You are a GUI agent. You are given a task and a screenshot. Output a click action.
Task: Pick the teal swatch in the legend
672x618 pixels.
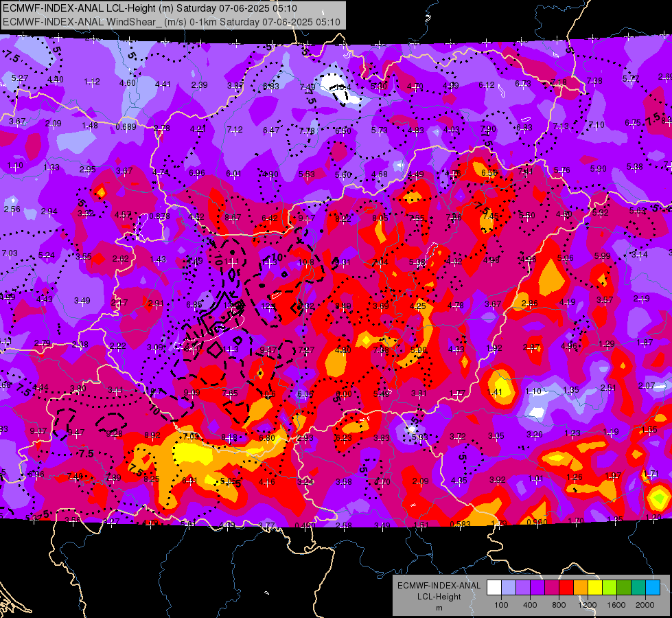(x=638, y=588)
